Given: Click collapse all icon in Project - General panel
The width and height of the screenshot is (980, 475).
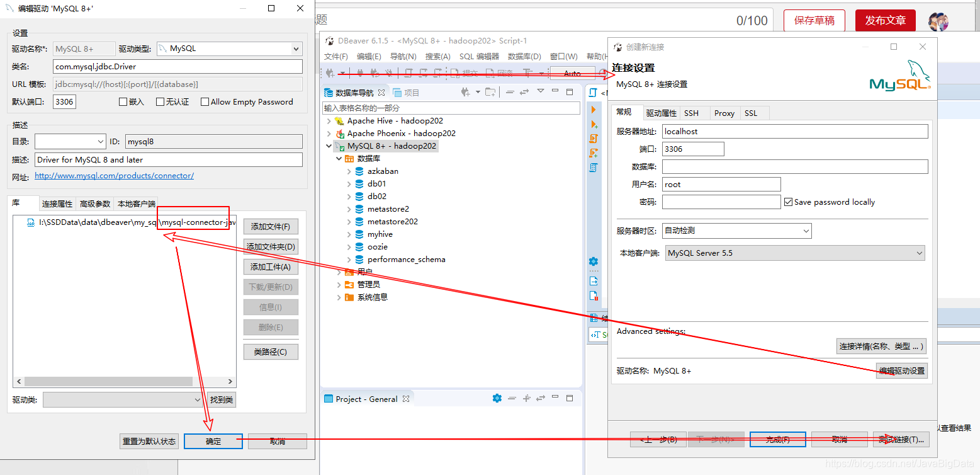Looking at the screenshot, I should [510, 398].
